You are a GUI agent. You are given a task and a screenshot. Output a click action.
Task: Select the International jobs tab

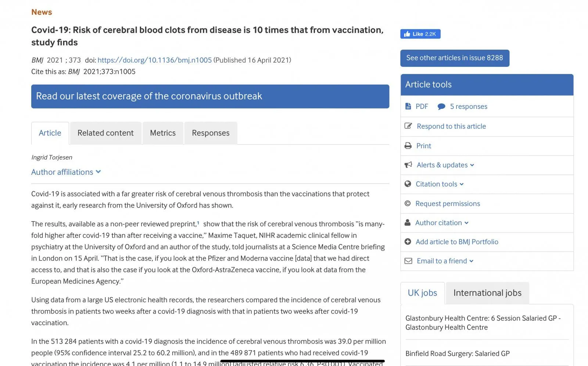click(487, 293)
